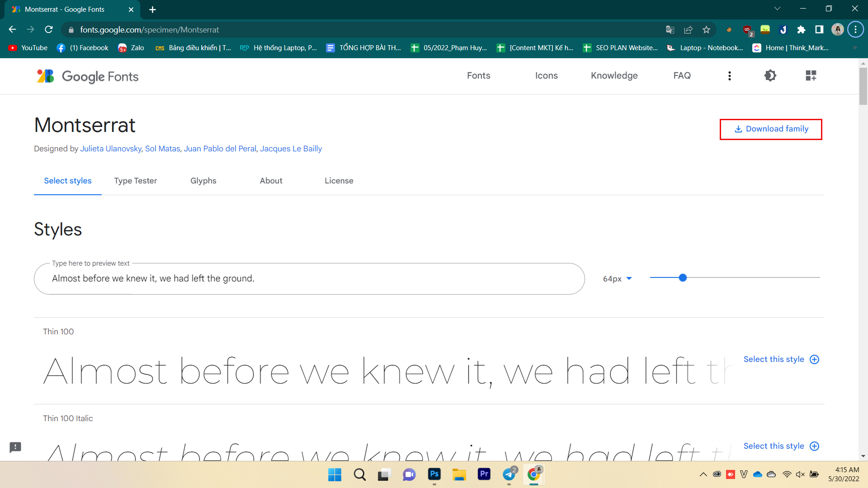
Task: Add Thin 100 style with plus icon
Action: point(814,359)
